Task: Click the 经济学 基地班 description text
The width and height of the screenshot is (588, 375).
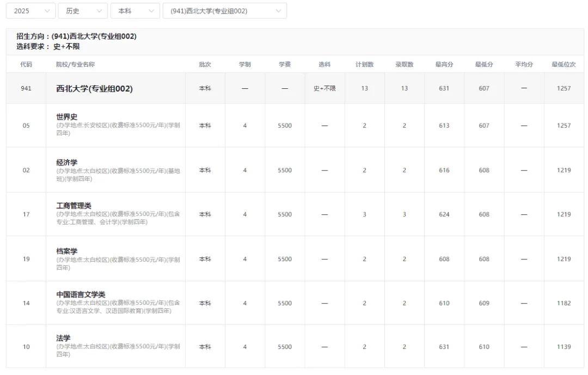Action: click(118, 175)
